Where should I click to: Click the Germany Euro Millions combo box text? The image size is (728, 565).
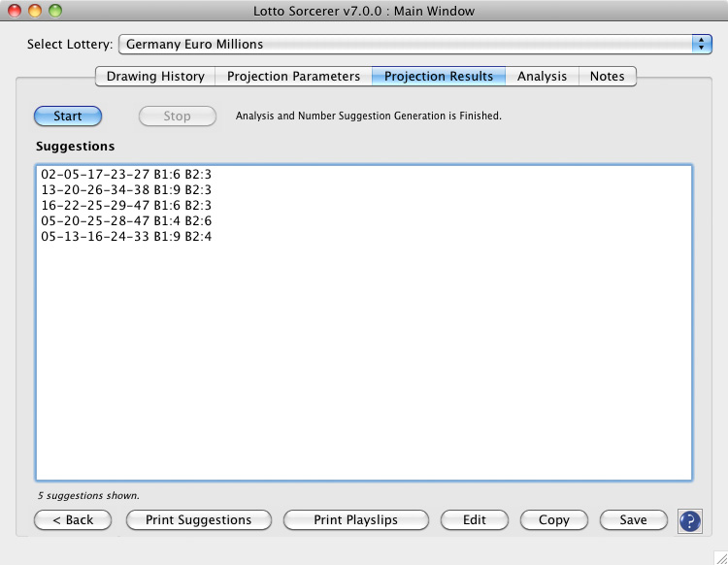coord(194,44)
